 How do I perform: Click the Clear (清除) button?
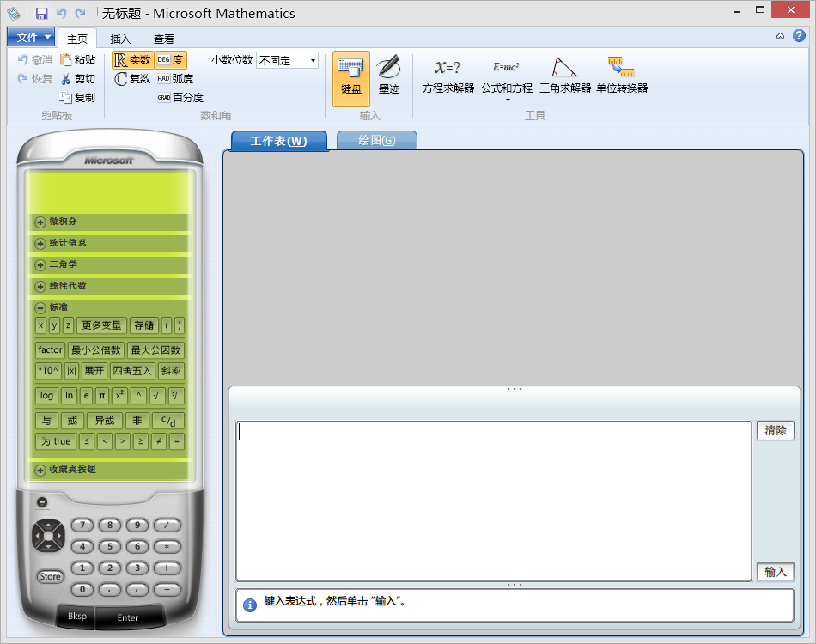[775, 431]
